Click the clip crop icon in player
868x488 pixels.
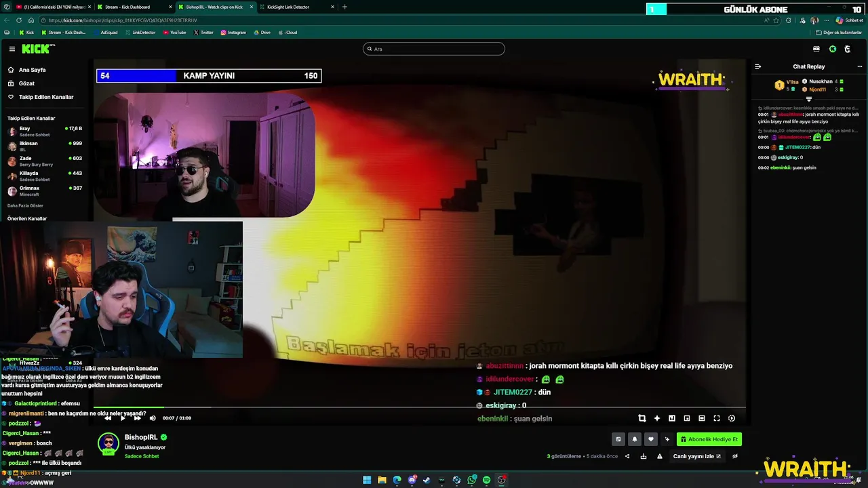click(642, 418)
